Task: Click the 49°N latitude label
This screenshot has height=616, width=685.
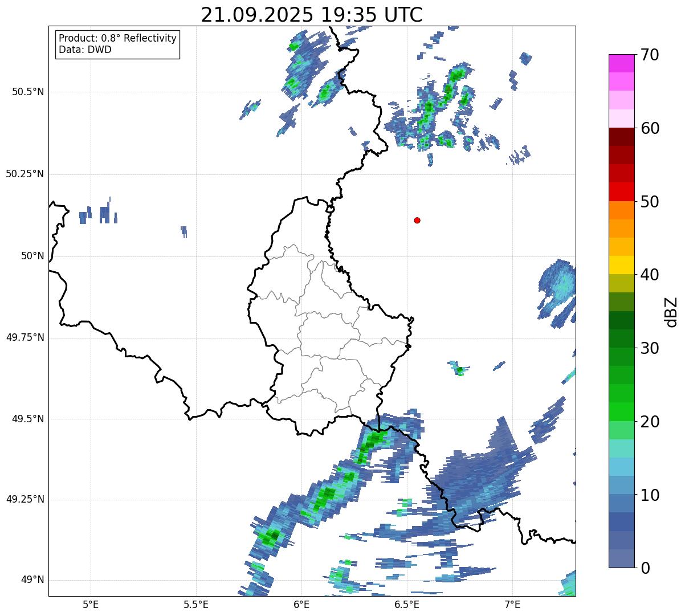Action: [x=32, y=580]
